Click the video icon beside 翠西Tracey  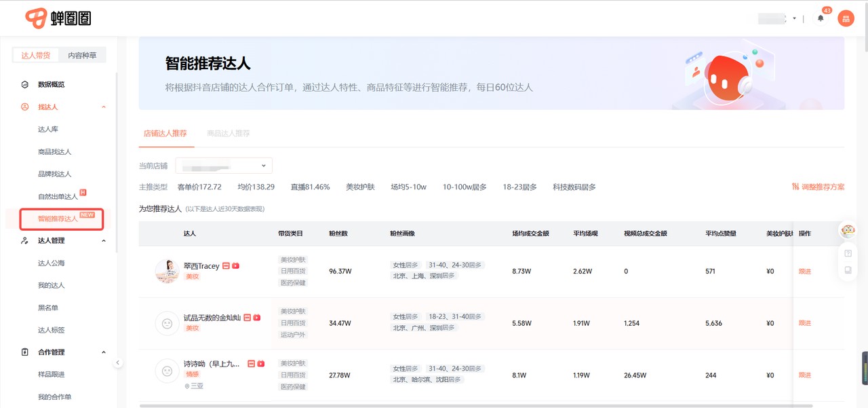[x=235, y=266]
